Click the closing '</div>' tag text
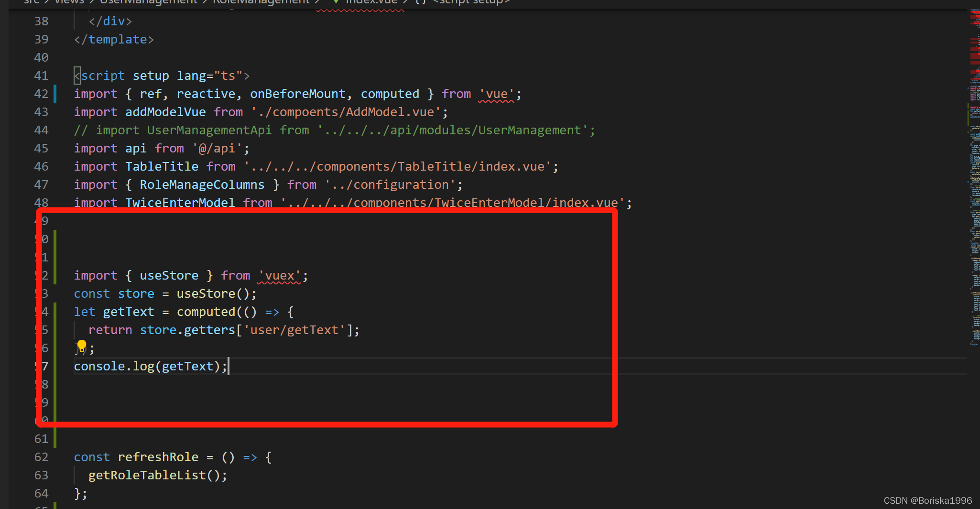Viewport: 980px width, 509px height. [x=110, y=21]
